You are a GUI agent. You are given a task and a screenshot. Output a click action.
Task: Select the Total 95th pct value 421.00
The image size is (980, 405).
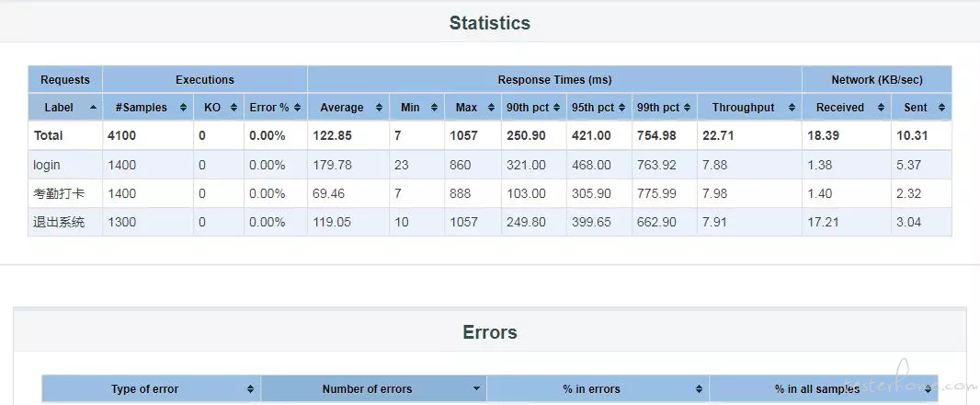click(591, 135)
